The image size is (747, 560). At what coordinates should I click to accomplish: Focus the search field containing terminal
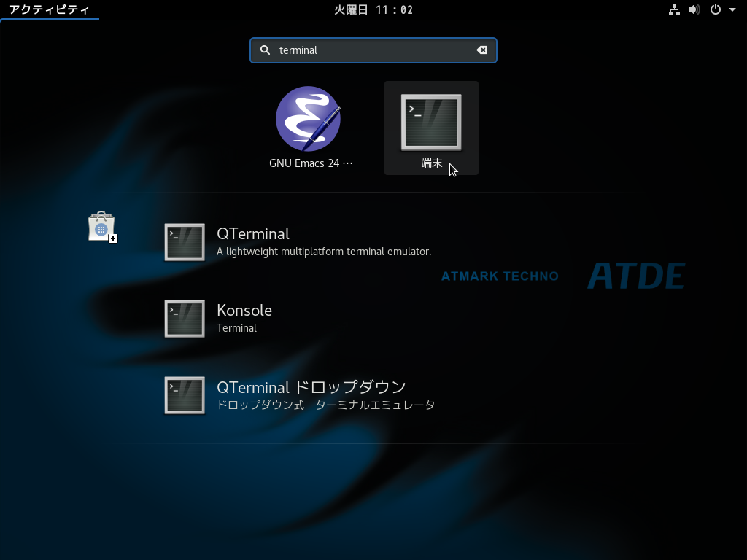pyautogui.click(x=373, y=50)
